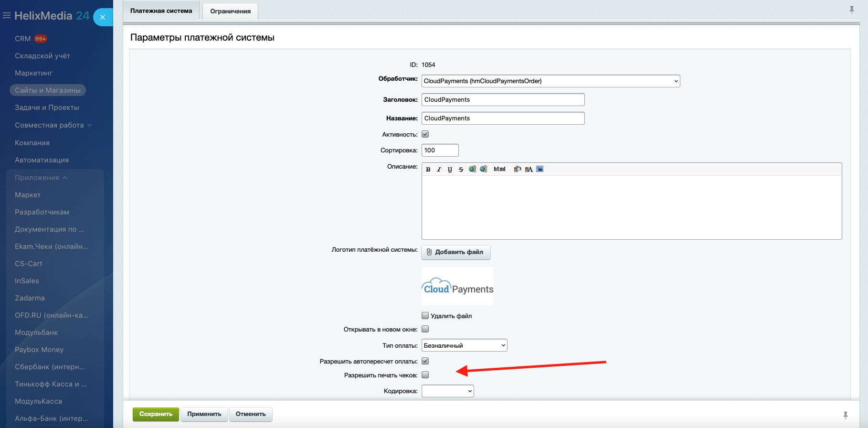Open Маркет in applications list
Screen dimensions: 868x428
click(x=28, y=195)
